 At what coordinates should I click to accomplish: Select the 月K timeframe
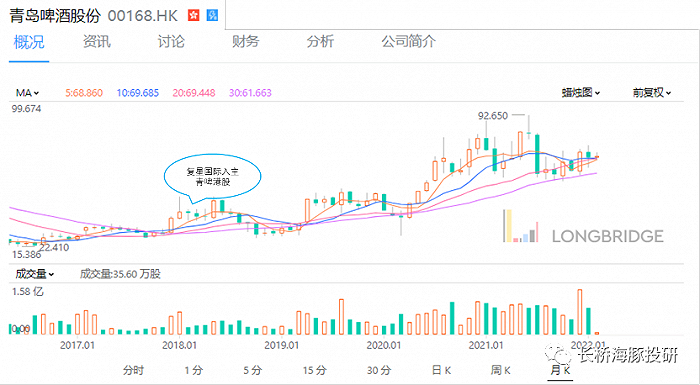click(x=560, y=370)
